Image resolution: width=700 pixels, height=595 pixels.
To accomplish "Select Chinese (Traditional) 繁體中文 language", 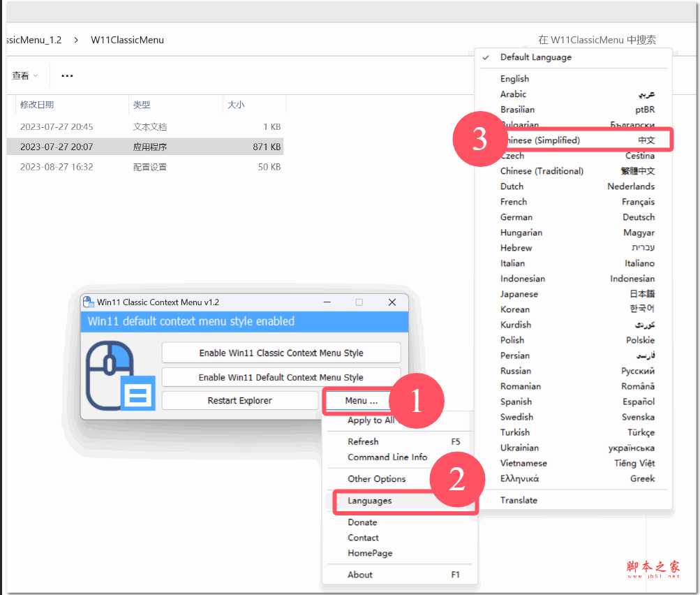I will click(573, 171).
